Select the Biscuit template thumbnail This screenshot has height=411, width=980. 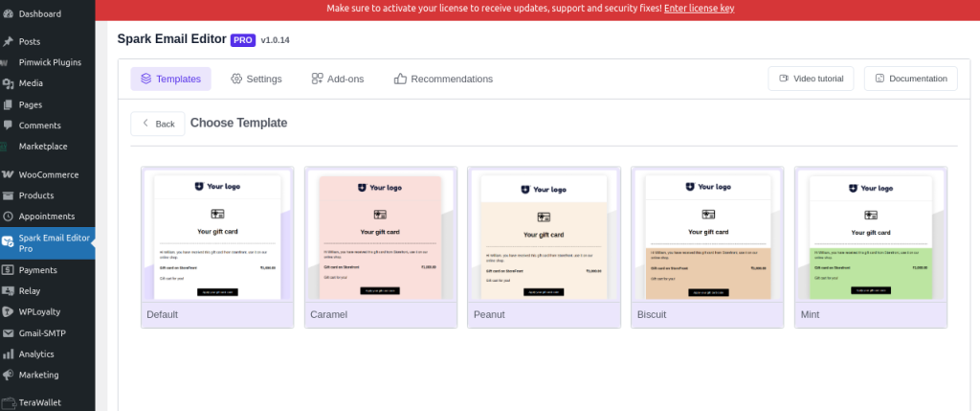click(707, 234)
